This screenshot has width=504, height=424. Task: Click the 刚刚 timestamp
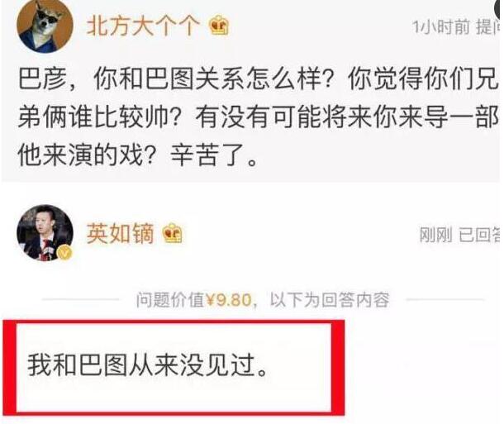(436, 235)
